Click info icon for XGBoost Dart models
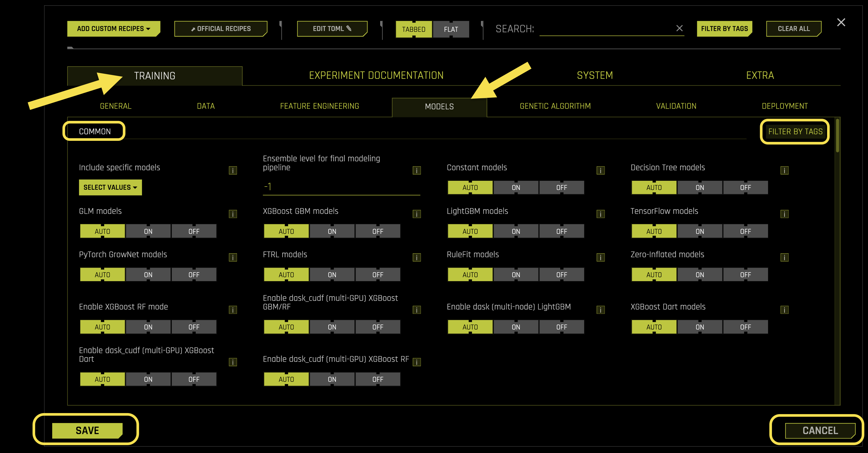 (x=784, y=310)
